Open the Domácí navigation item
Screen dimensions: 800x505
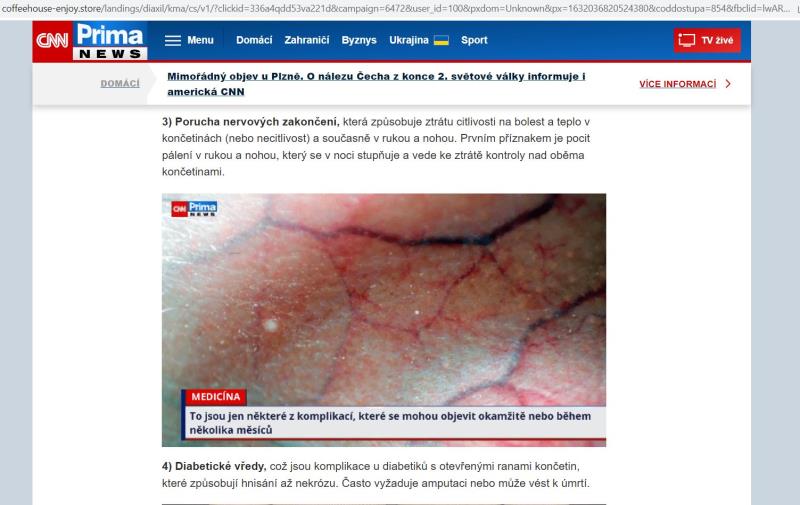coord(254,40)
